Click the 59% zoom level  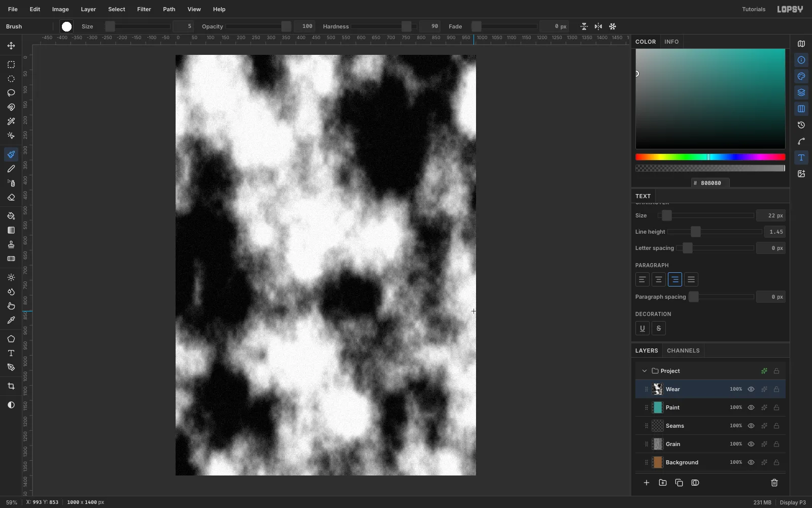coord(11,502)
